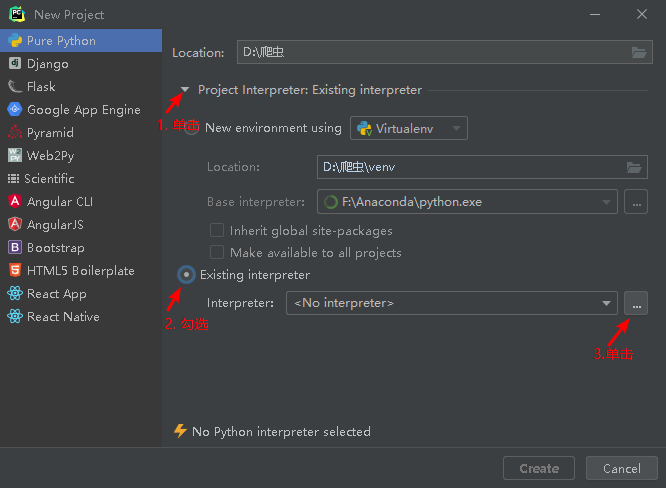
Task: Click the ellipsis button beside Interpreter dropdown
Action: point(635,303)
